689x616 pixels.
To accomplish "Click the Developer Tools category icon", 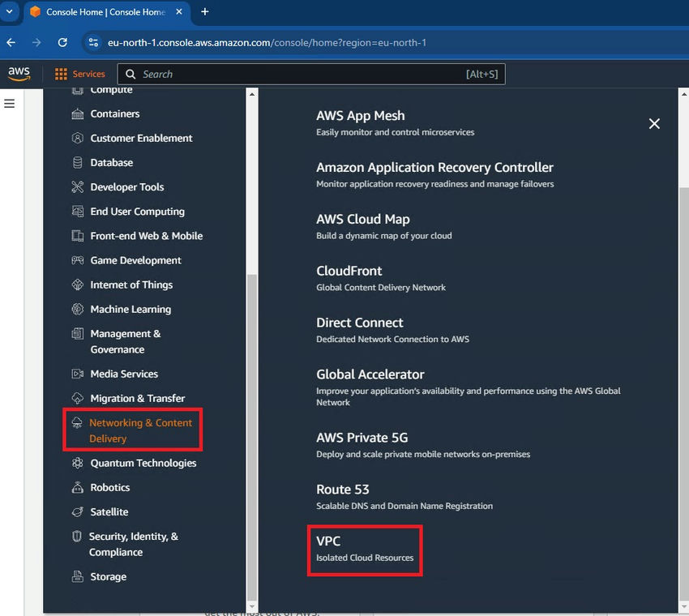I will (x=77, y=186).
